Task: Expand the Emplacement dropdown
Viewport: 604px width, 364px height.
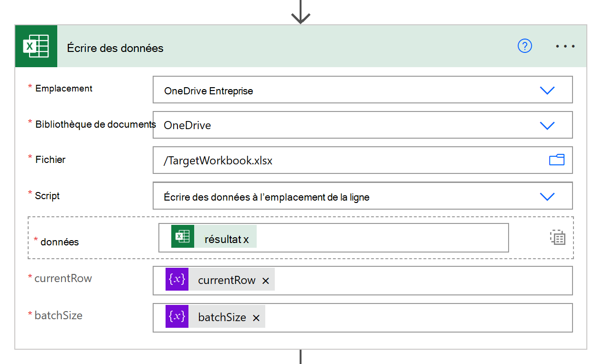Action: [547, 90]
